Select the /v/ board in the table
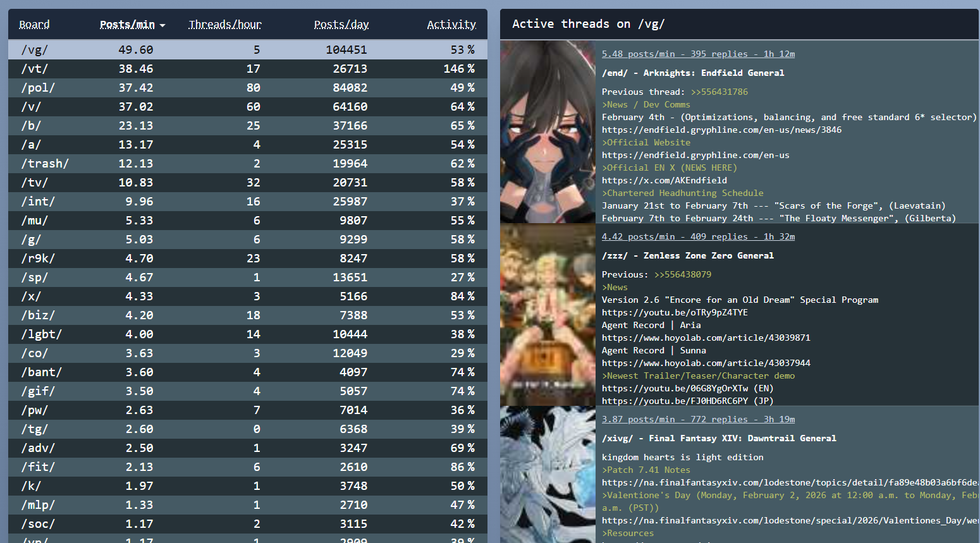Image resolution: width=980 pixels, height=543 pixels. [248, 106]
